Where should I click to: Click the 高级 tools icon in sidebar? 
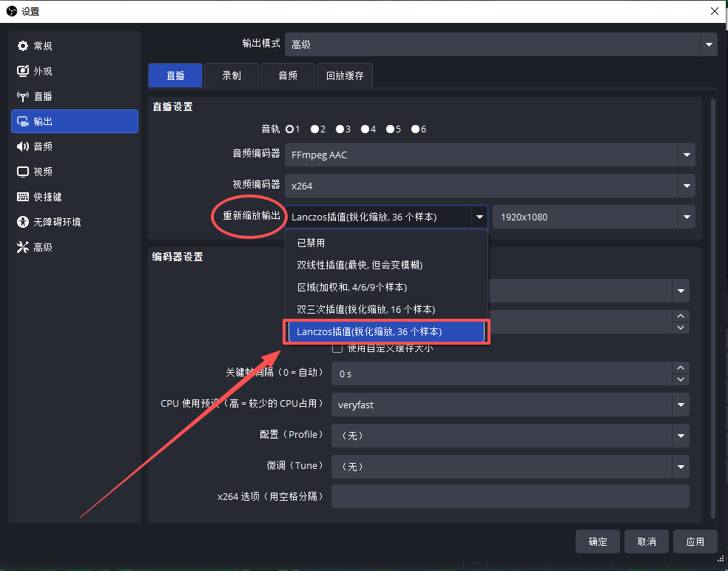coord(22,247)
